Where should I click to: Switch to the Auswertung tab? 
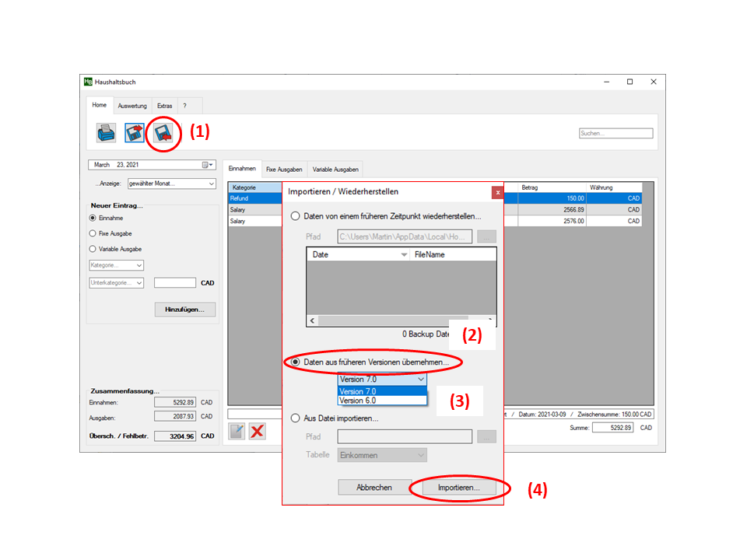[132, 106]
